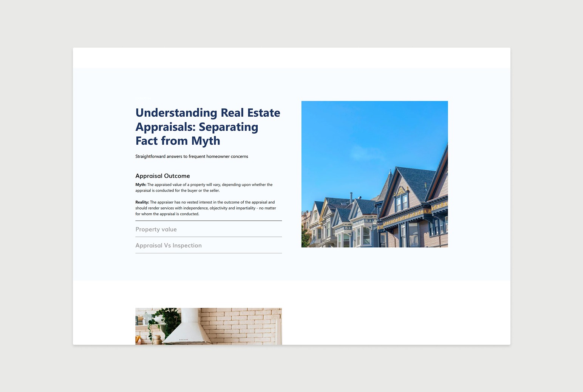Click the kitchen photo at the page bottom
This screenshot has height=392, width=583.
208,329
